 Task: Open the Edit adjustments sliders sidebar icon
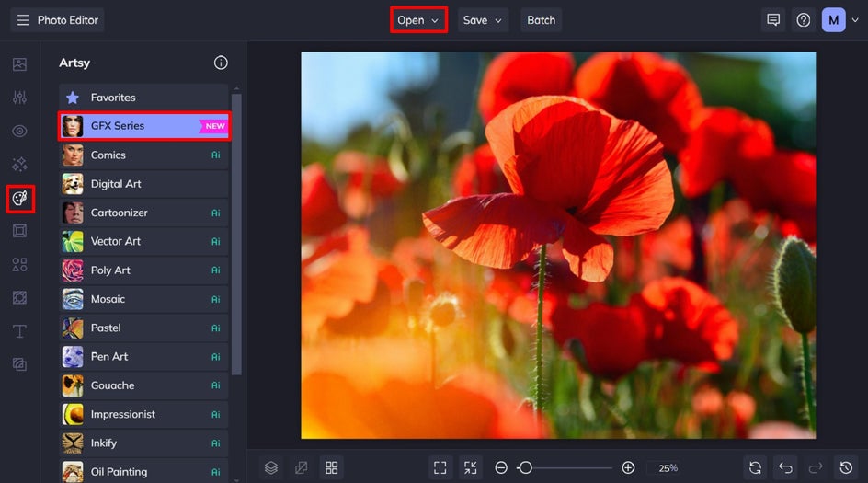pos(20,98)
